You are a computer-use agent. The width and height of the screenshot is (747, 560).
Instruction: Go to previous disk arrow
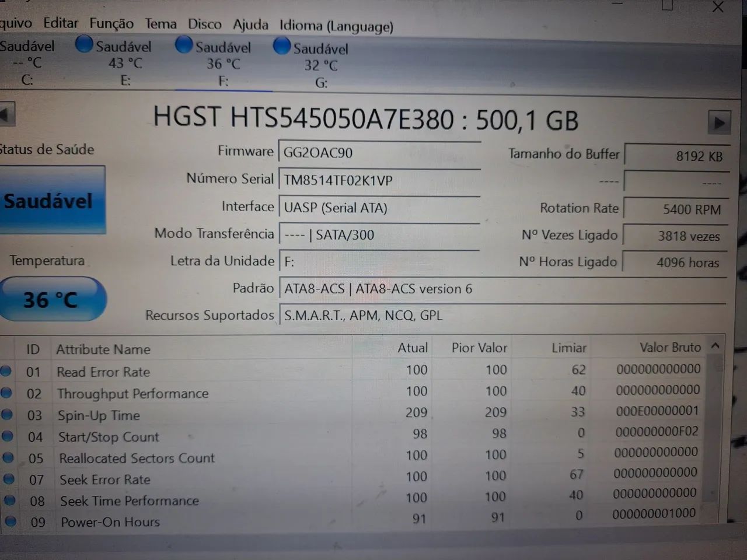[6, 114]
